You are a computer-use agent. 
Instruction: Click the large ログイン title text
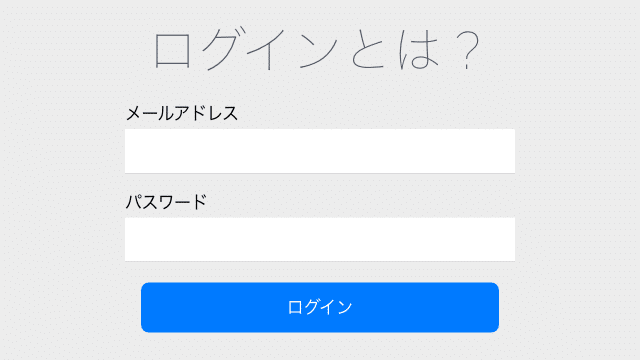pos(246,50)
